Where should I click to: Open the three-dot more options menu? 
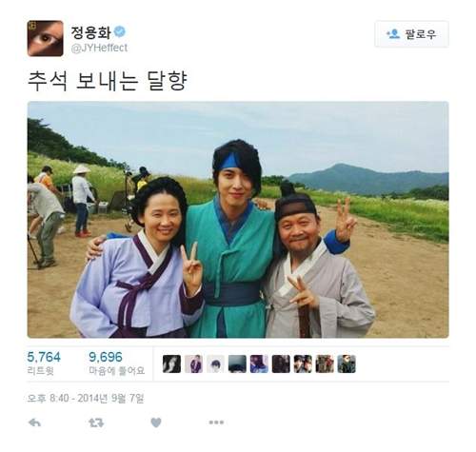(x=216, y=423)
